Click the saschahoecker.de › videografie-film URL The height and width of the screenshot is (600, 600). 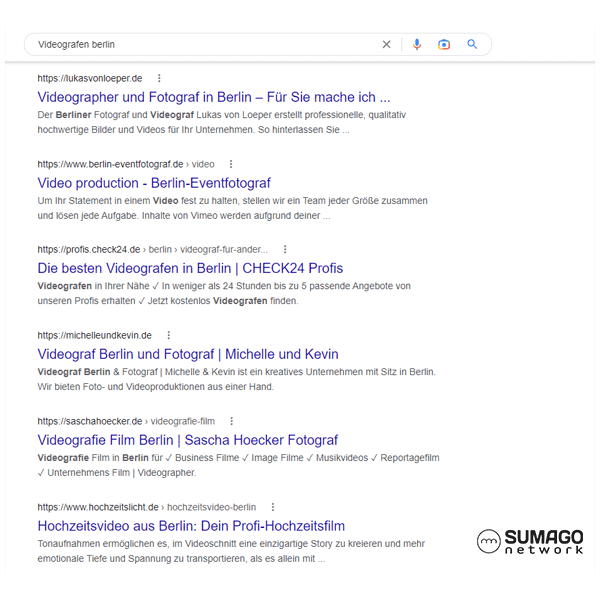pos(126,421)
